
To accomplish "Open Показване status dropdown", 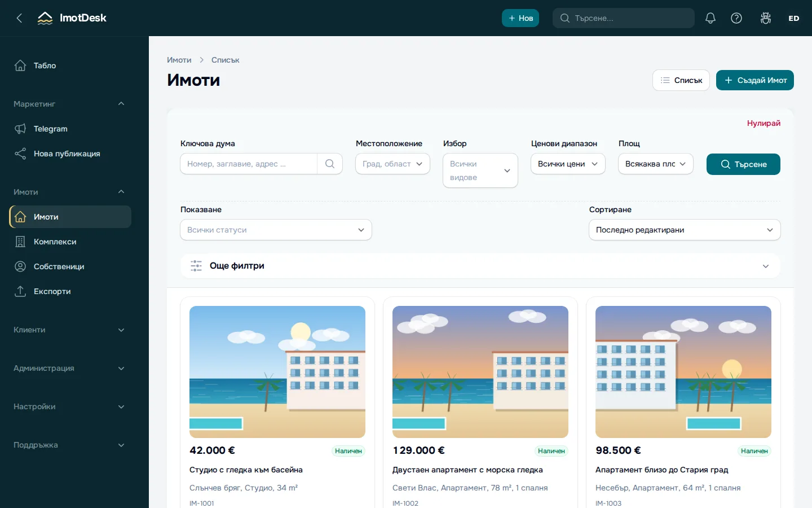I will (x=276, y=230).
